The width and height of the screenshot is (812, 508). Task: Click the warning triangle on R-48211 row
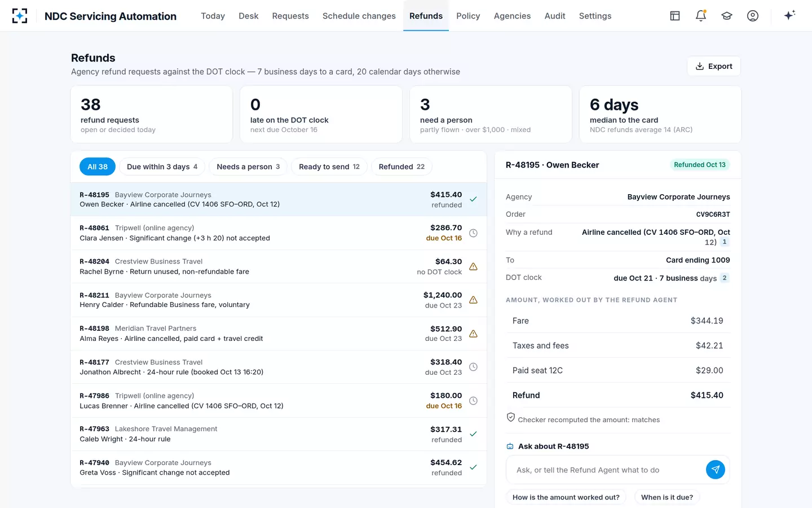(474, 300)
